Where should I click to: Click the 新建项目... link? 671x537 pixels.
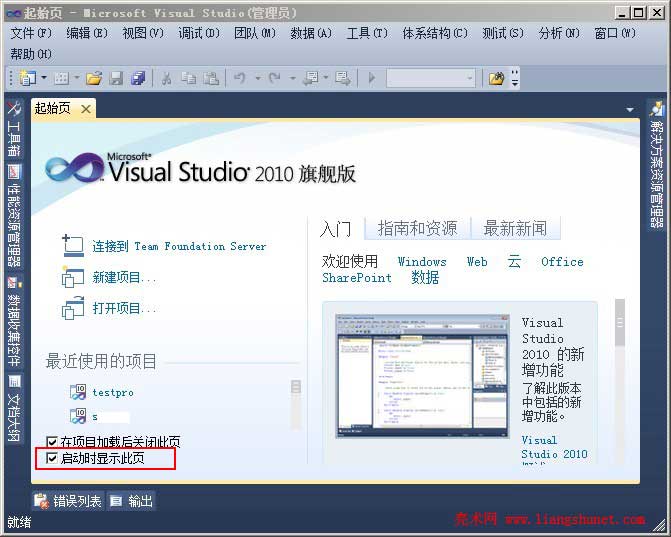click(x=124, y=278)
